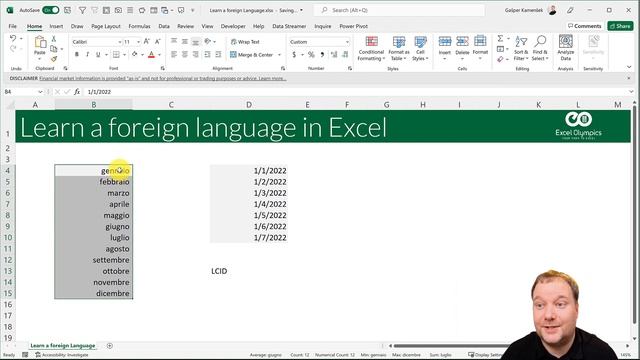
Task: Click the Copy icon
Action: [53, 49]
